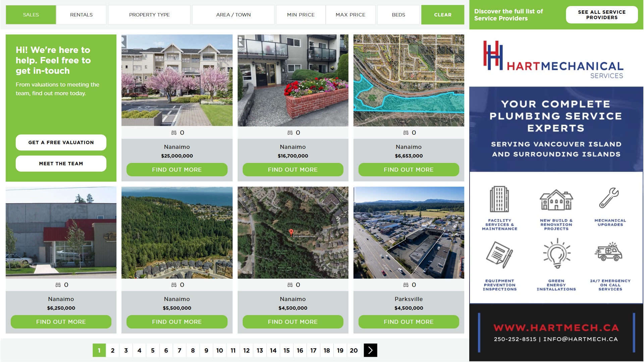
Task: Click Get a Free Valuation button
Action: (x=61, y=142)
